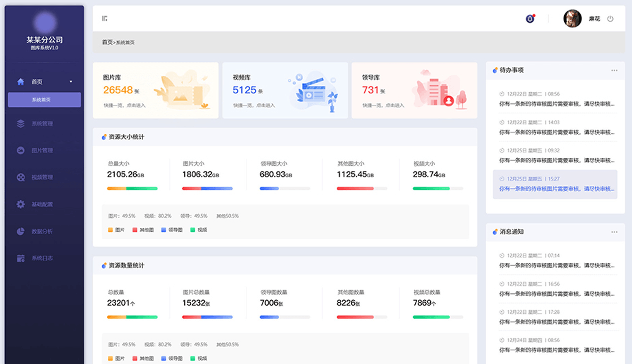Select the highlighted 15:27 todo item

pos(555,184)
